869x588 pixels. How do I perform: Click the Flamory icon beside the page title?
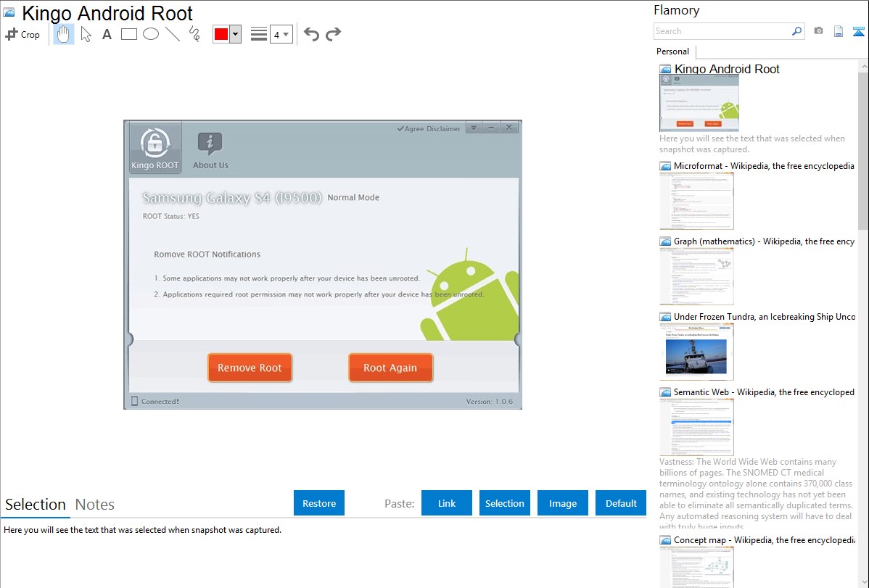point(8,12)
